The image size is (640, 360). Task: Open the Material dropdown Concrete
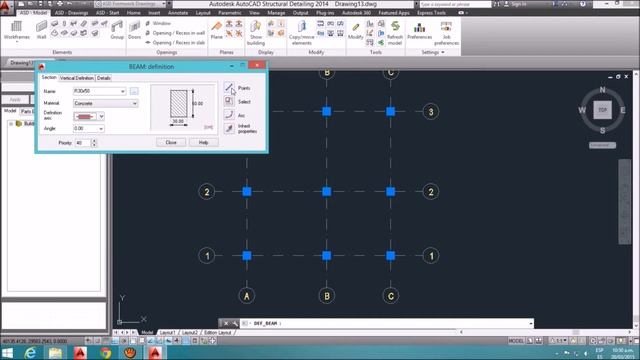pos(134,103)
